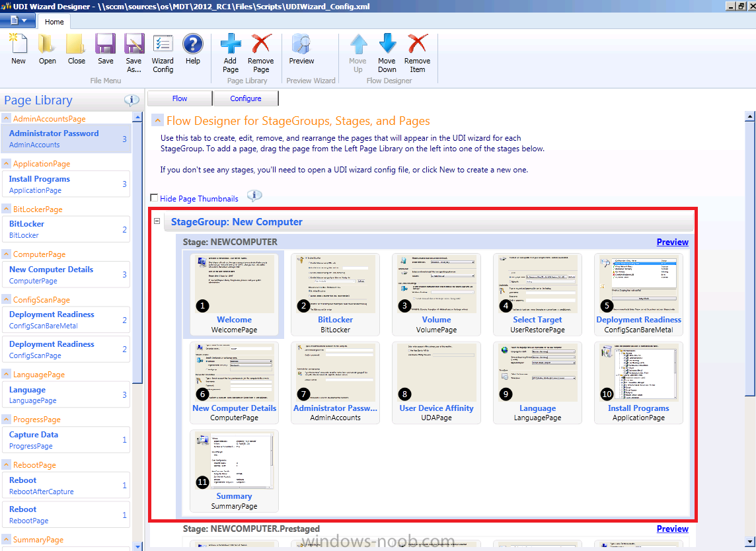Select Install Programs thumbnail in stage
The height and width of the screenshot is (551, 756).
pos(638,383)
